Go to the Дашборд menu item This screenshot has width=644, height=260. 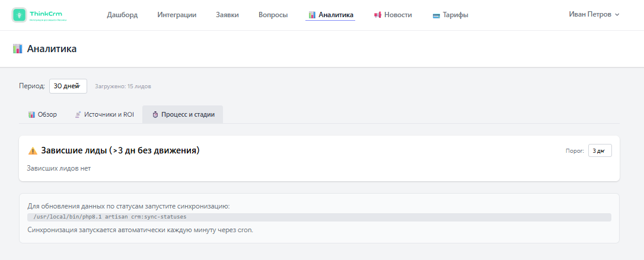tap(122, 15)
